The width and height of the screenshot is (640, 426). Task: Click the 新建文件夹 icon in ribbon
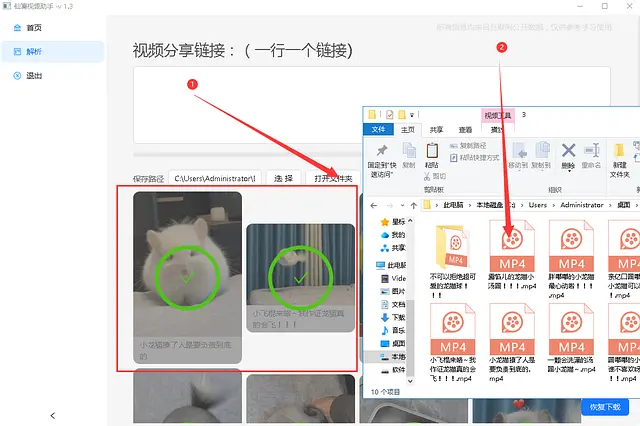(619, 151)
